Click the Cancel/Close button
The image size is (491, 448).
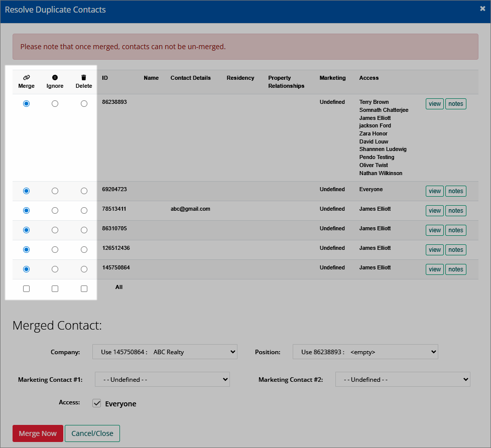tap(92, 433)
